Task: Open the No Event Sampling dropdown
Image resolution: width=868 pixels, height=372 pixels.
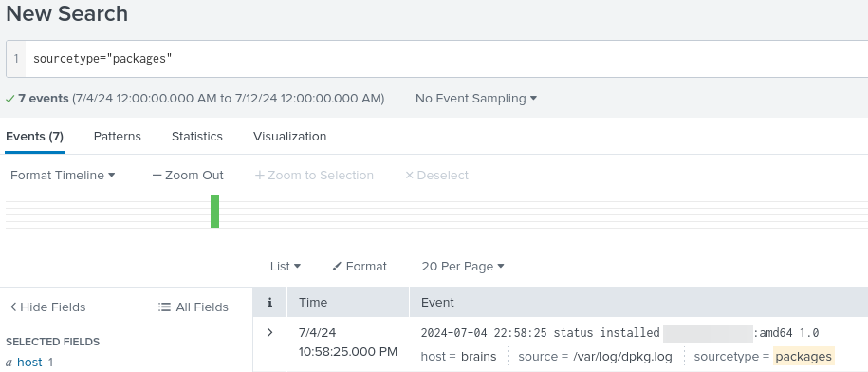Action: click(x=476, y=99)
